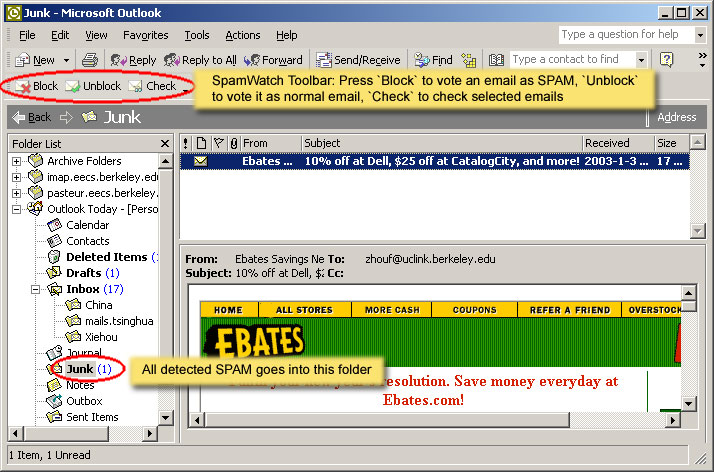
Task: Open the Xiehou subfolder
Action: [x=101, y=337]
